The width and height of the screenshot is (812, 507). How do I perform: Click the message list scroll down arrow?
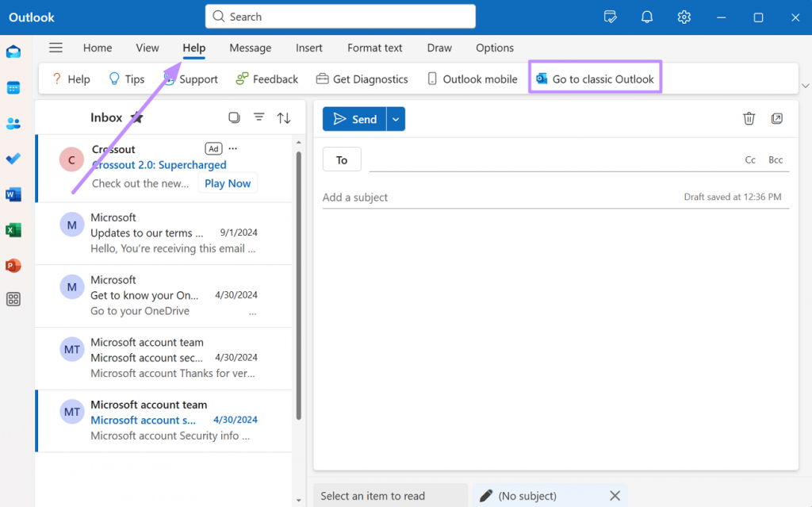pyautogui.click(x=299, y=501)
